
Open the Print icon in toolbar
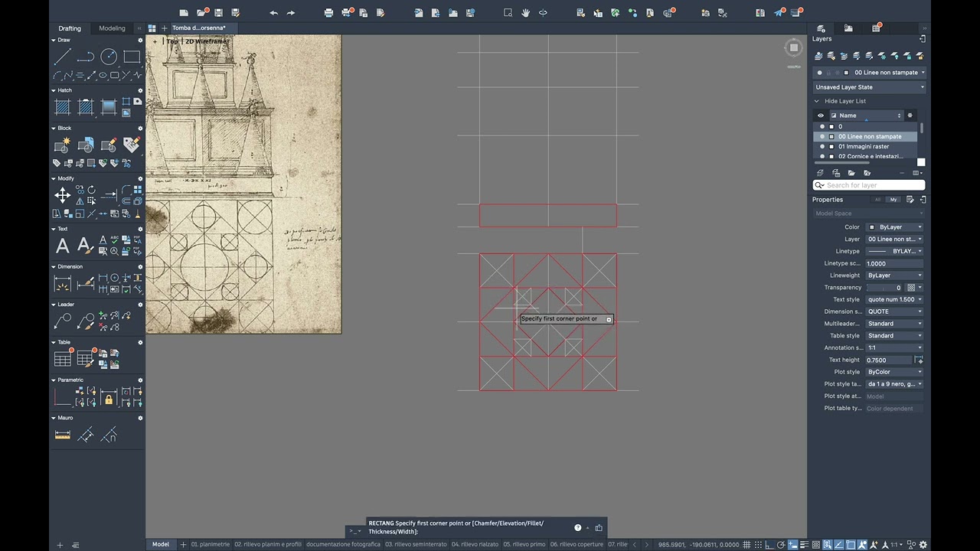click(x=328, y=12)
